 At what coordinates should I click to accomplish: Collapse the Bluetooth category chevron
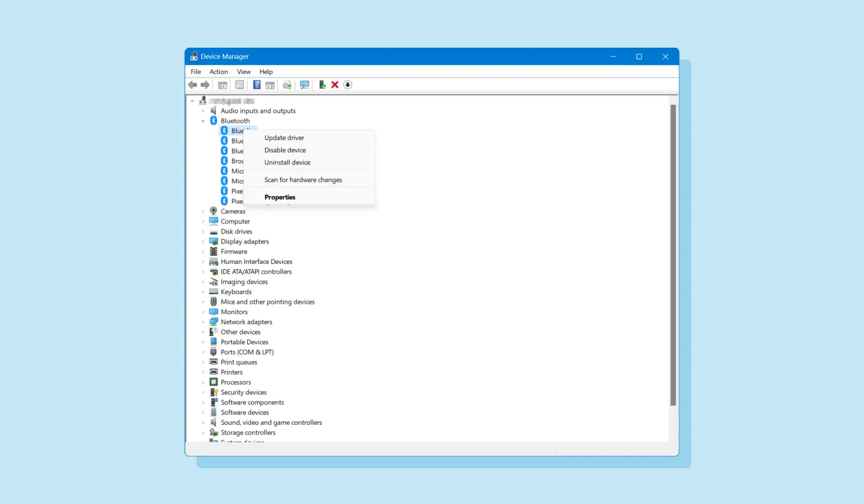coord(203,120)
